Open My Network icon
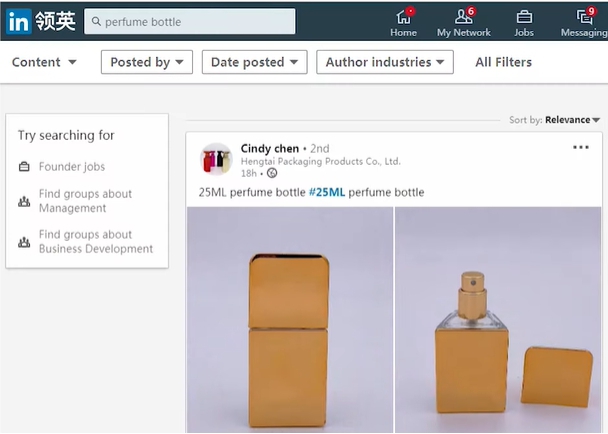Viewport: 608px width, 434px height. pos(463,17)
